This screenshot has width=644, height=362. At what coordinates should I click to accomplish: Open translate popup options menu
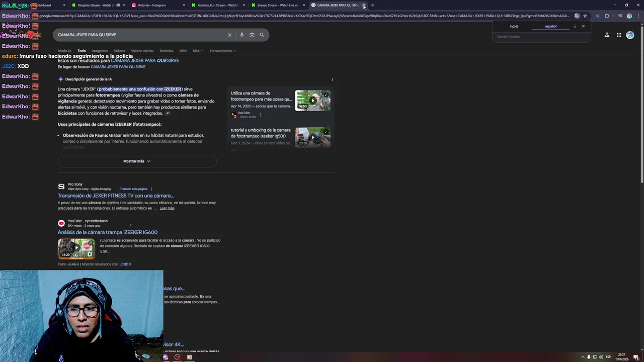[x=575, y=26]
